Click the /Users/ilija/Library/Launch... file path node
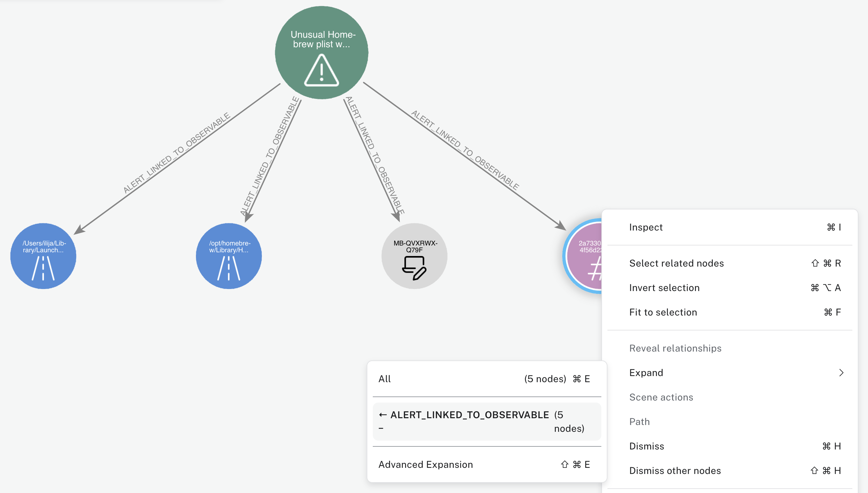The height and width of the screenshot is (493, 868). click(43, 256)
